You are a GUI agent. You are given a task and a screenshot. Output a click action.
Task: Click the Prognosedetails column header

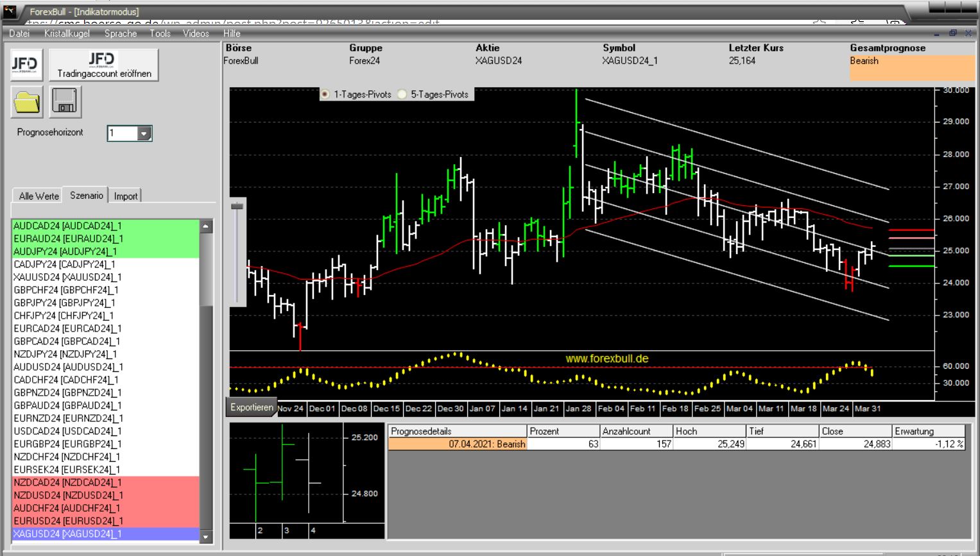click(x=458, y=431)
